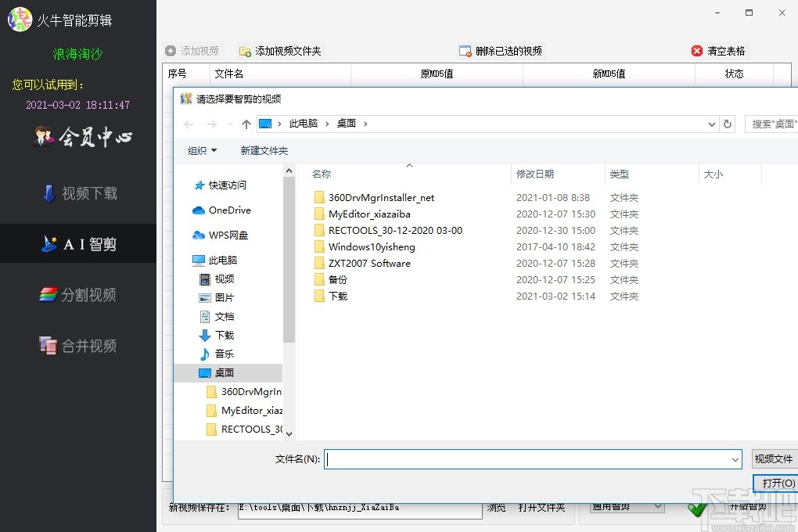Click the 浏览 button near the save path
The image size is (798, 532).
[x=495, y=506]
